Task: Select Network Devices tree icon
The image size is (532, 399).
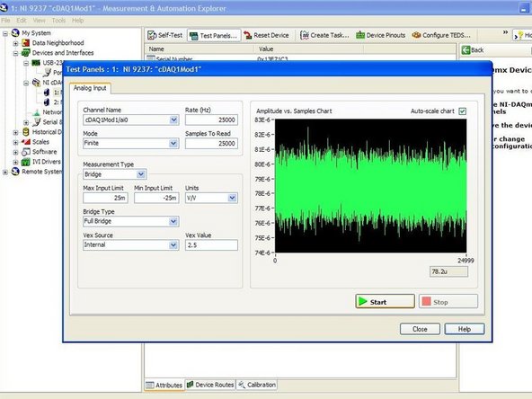Action: pyautogui.click(x=36, y=112)
